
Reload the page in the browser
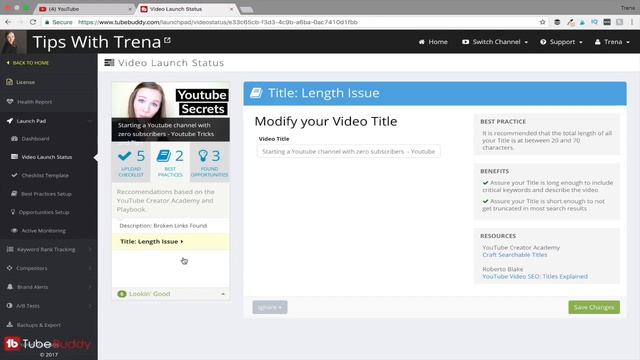(33, 22)
